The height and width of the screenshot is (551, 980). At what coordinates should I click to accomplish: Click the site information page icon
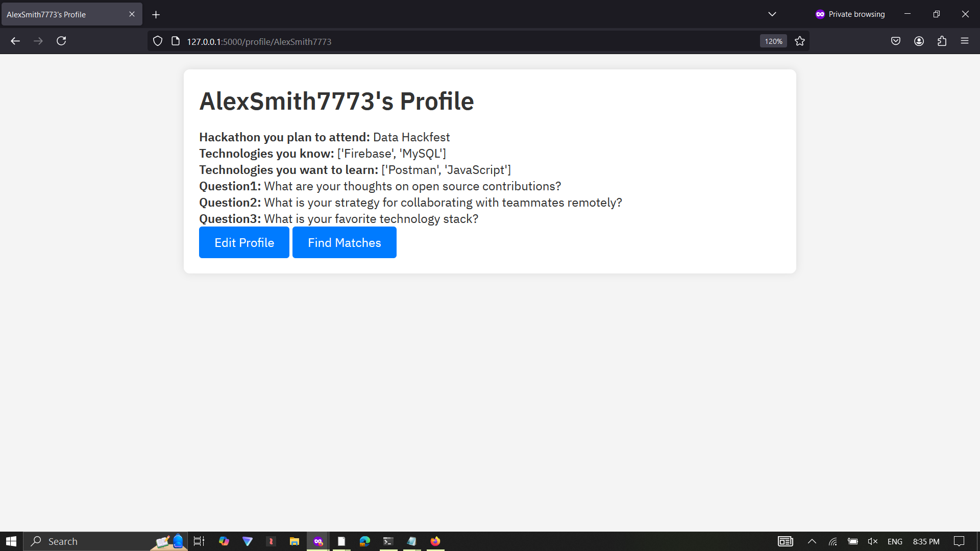point(176,41)
